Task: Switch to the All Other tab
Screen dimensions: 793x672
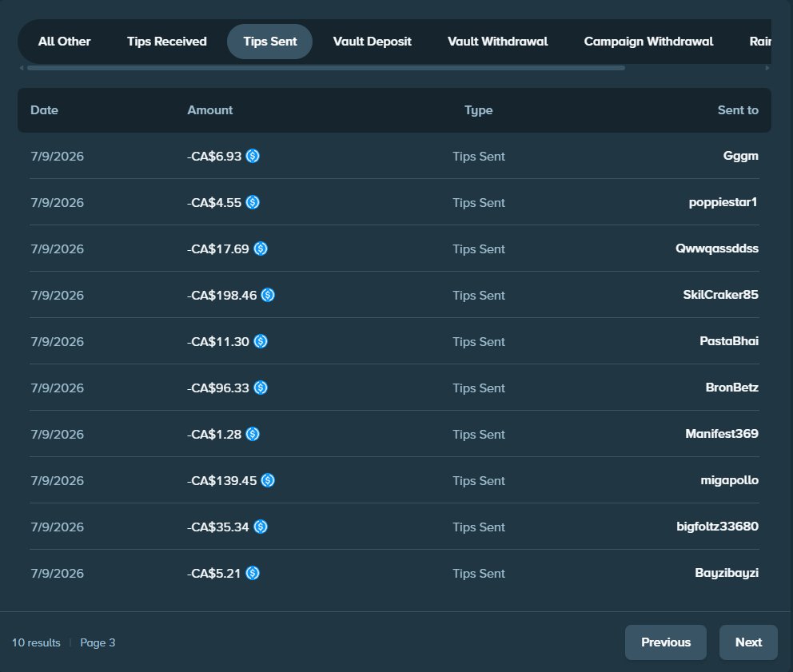Action: coord(64,42)
